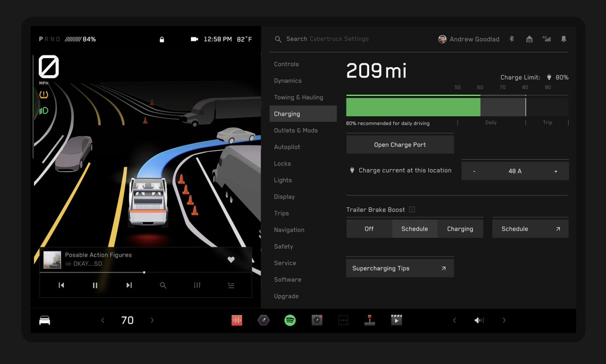The image size is (606, 364).
Task: Search Cybertruck Settings field
Action: coord(327,39)
